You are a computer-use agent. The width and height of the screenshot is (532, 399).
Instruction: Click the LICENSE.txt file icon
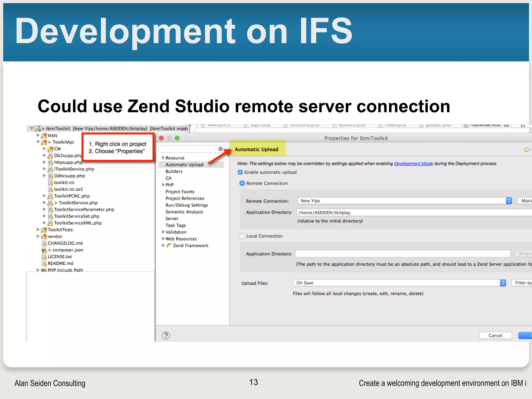44,257
